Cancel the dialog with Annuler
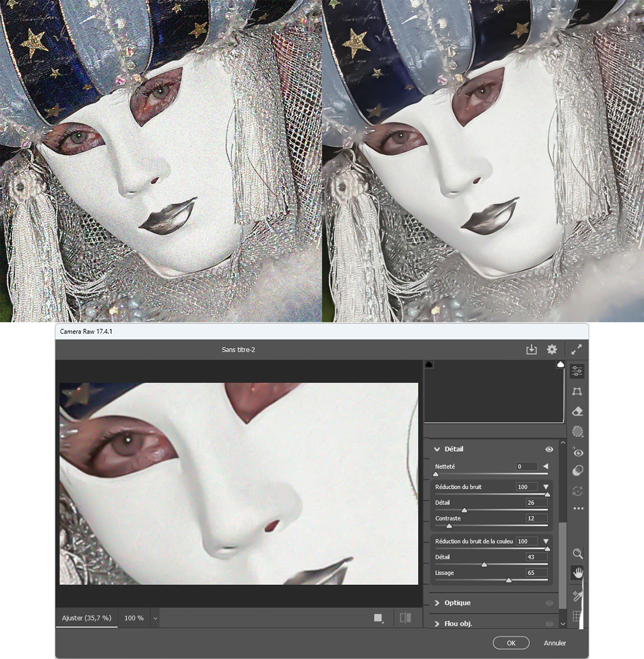The width and height of the screenshot is (644, 659). pyautogui.click(x=555, y=642)
